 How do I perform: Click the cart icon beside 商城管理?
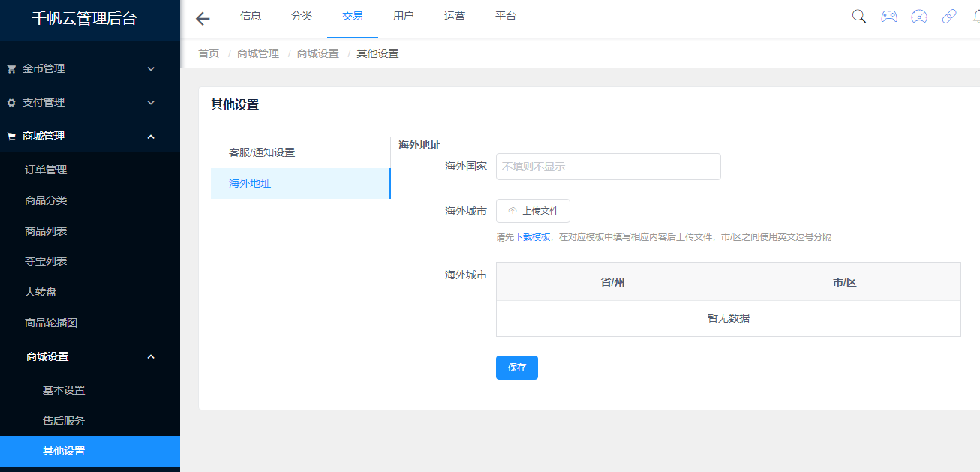click(x=11, y=136)
